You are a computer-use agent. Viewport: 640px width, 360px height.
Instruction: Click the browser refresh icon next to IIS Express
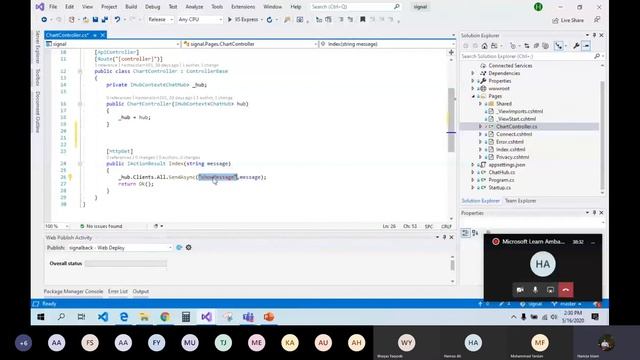pyautogui.click(x=269, y=20)
